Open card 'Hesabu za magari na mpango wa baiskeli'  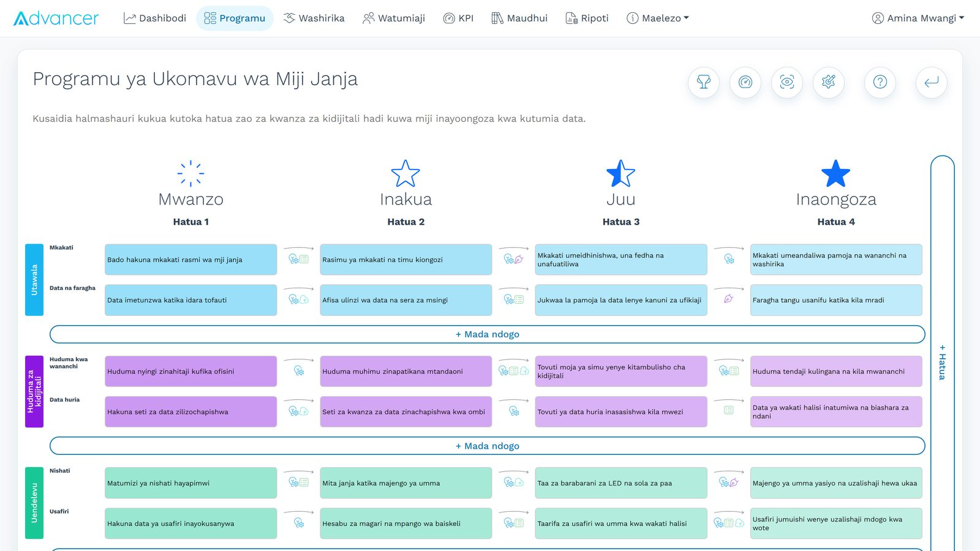(x=405, y=523)
